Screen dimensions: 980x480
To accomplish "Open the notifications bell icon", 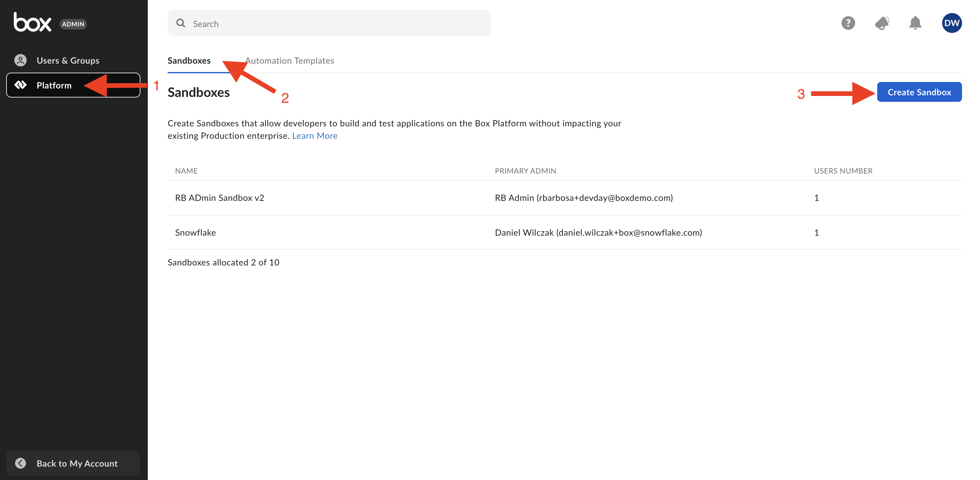I will pos(915,23).
